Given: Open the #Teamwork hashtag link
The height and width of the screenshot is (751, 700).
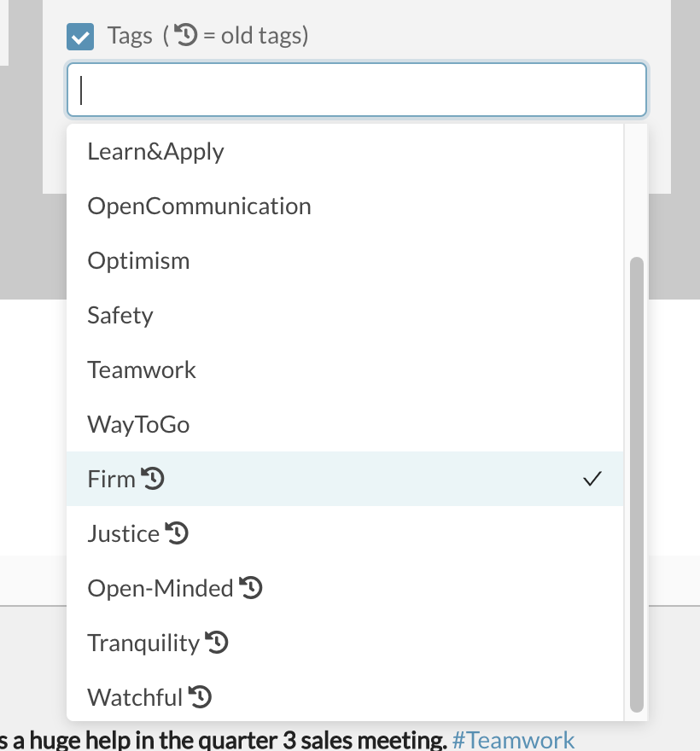Looking at the screenshot, I should (x=513, y=740).
